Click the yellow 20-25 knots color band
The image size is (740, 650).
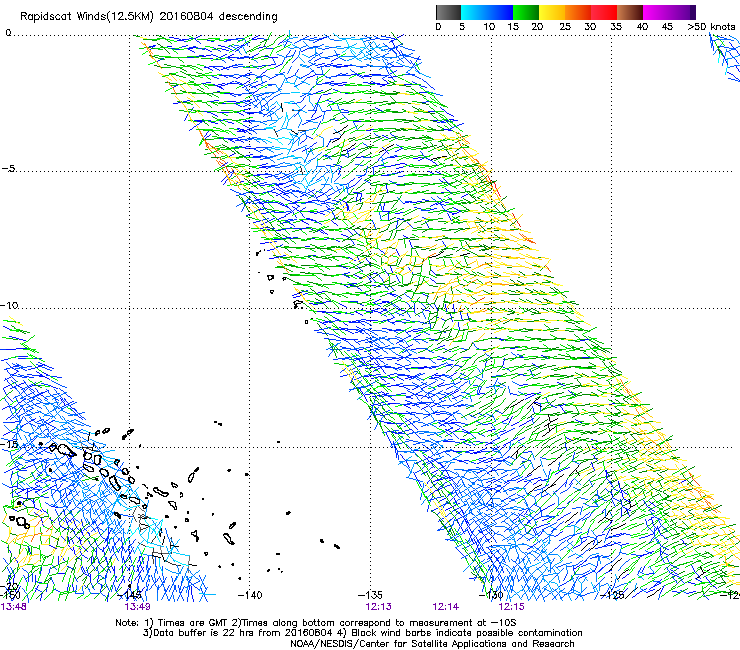pyautogui.click(x=552, y=12)
